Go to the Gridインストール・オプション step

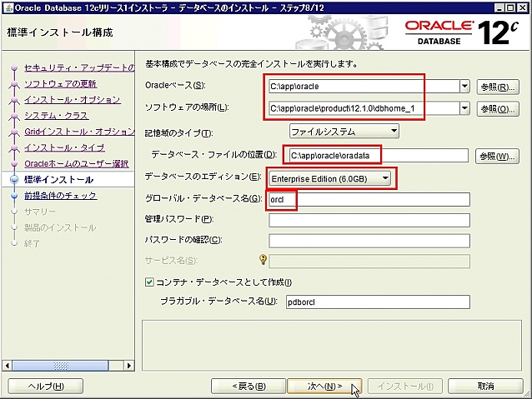point(79,132)
